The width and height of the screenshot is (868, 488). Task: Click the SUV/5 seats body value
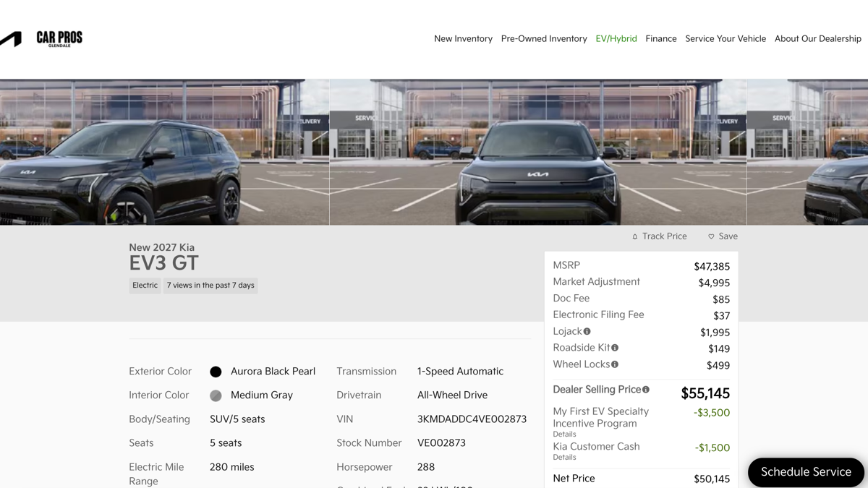237,419
